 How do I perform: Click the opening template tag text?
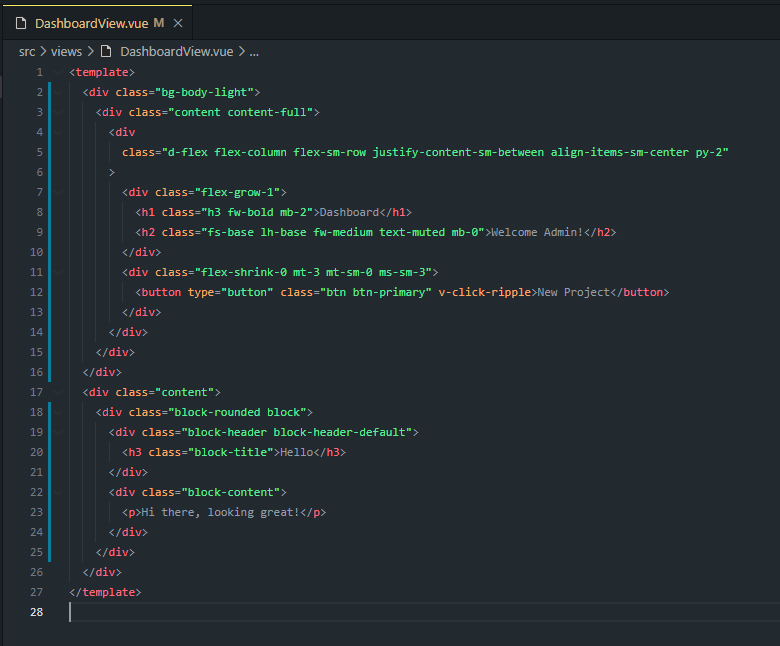102,72
